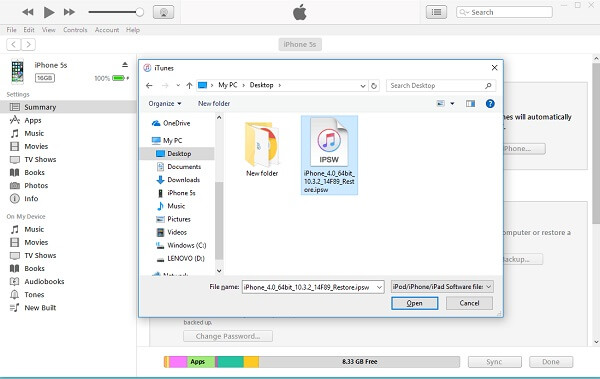Toggle the preview pane icon
The width and height of the screenshot is (600, 379).
pyautogui.click(x=470, y=103)
